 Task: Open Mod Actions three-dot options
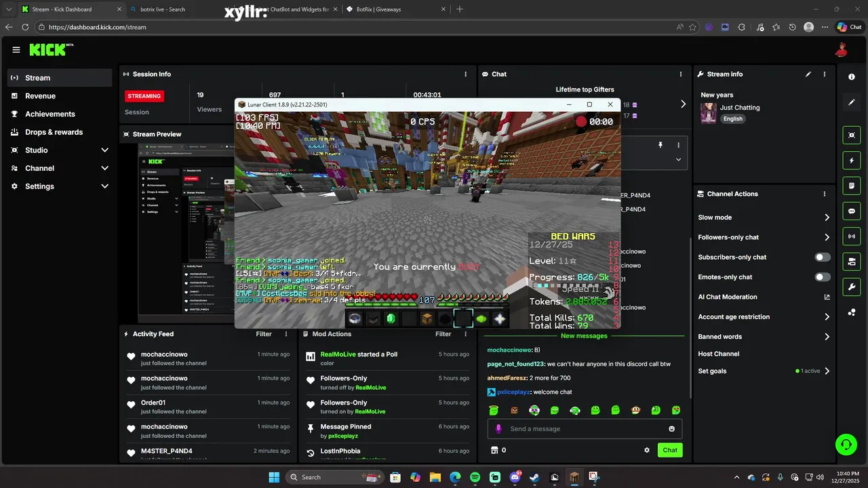(465, 334)
